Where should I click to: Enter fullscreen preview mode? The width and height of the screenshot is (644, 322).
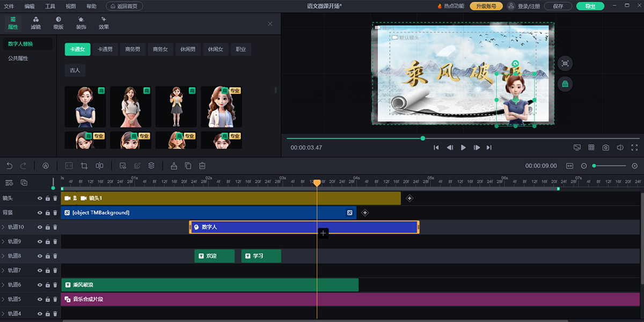point(634,148)
